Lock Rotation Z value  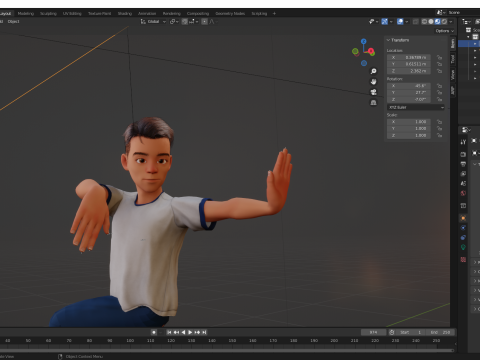[x=439, y=99]
